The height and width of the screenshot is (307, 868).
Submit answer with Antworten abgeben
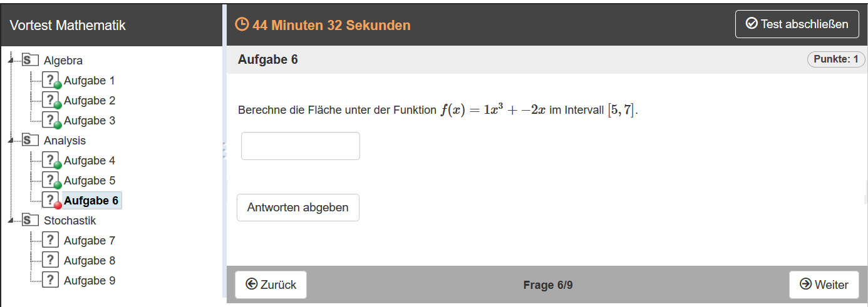click(x=298, y=208)
